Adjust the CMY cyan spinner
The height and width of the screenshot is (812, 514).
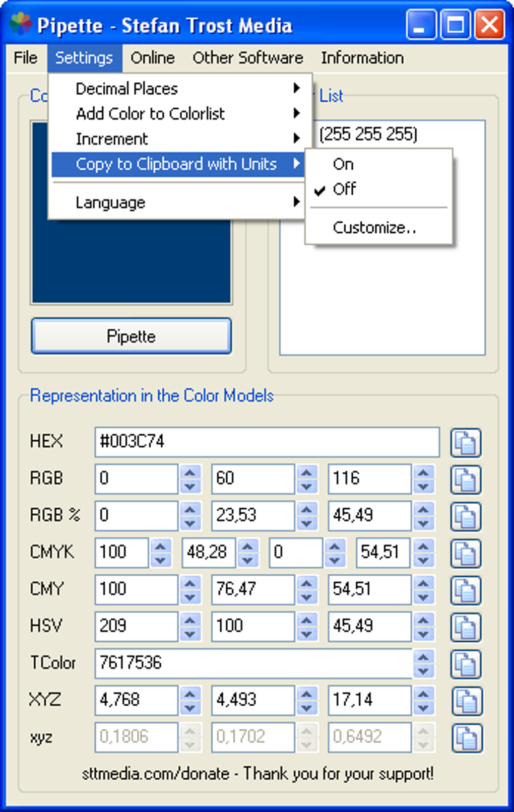point(190,589)
